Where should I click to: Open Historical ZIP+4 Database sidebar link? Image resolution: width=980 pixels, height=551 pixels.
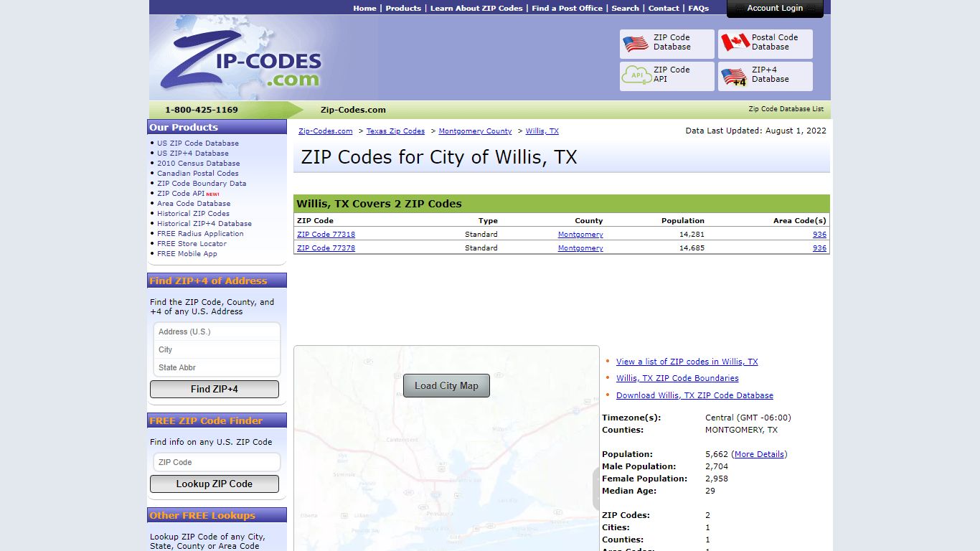click(x=204, y=224)
